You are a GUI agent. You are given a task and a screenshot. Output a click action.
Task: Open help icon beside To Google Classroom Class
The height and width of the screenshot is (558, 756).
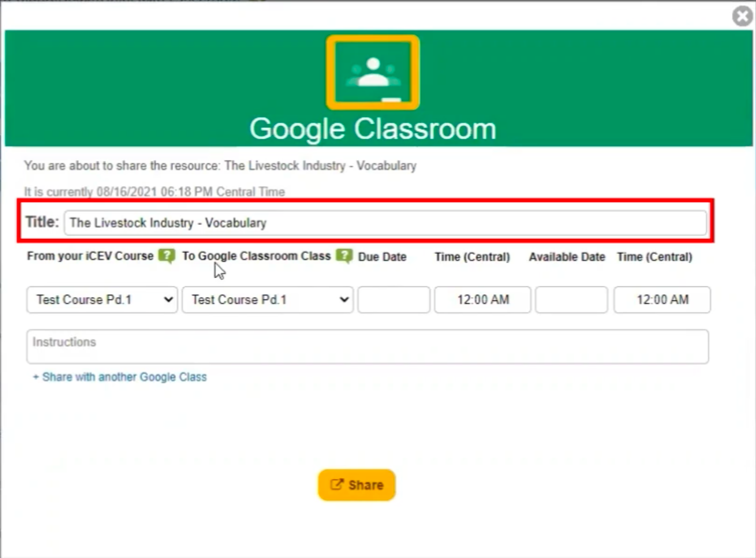344,255
